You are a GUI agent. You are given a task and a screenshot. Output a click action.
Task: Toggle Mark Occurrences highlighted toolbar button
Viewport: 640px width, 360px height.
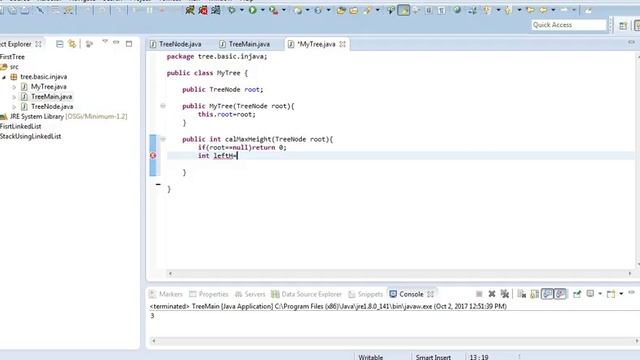(x=403, y=10)
